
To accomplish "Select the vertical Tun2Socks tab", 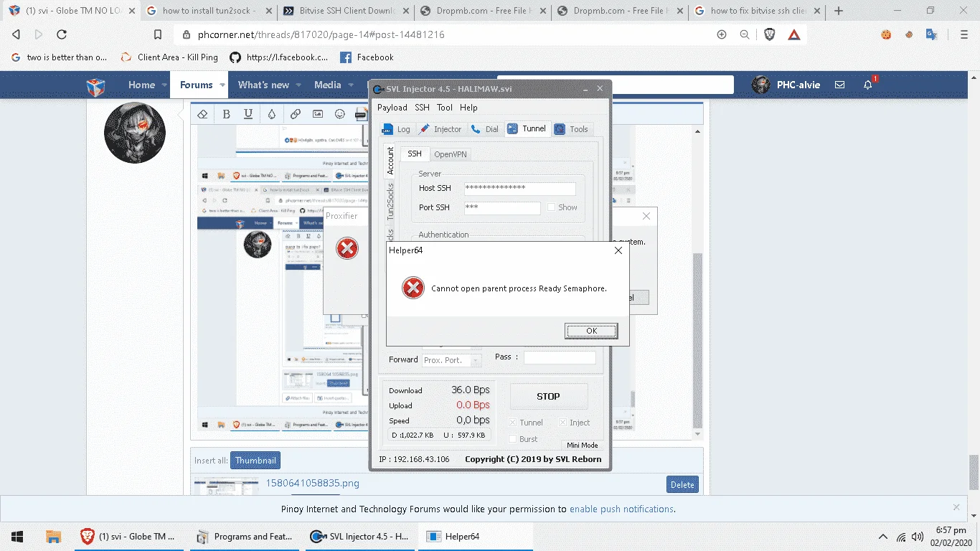I will pyautogui.click(x=390, y=201).
